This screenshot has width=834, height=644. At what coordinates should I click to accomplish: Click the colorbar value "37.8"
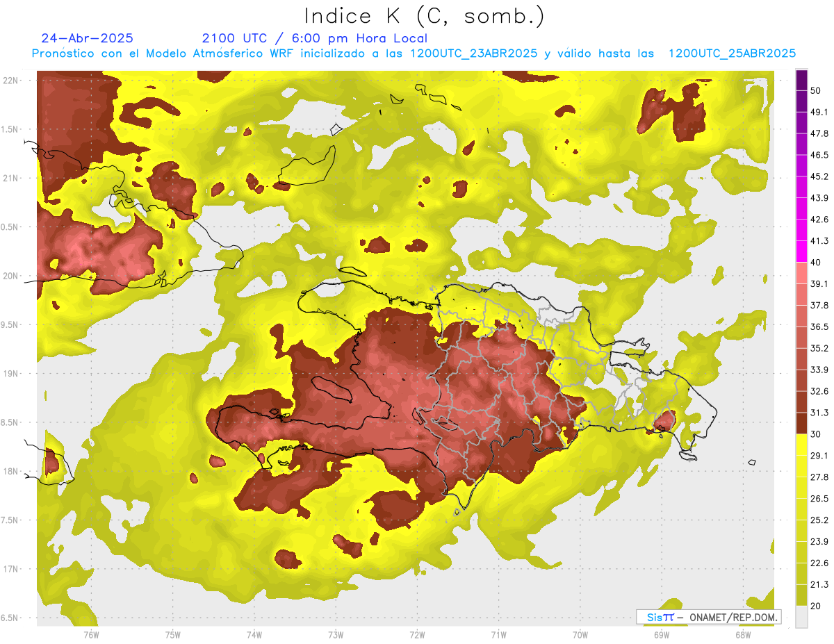(x=819, y=306)
